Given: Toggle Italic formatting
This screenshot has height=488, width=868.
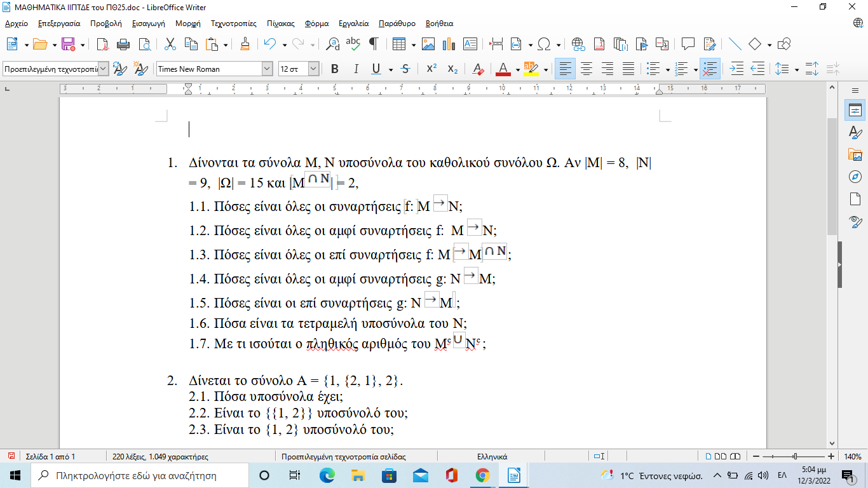Looking at the screenshot, I should (356, 69).
